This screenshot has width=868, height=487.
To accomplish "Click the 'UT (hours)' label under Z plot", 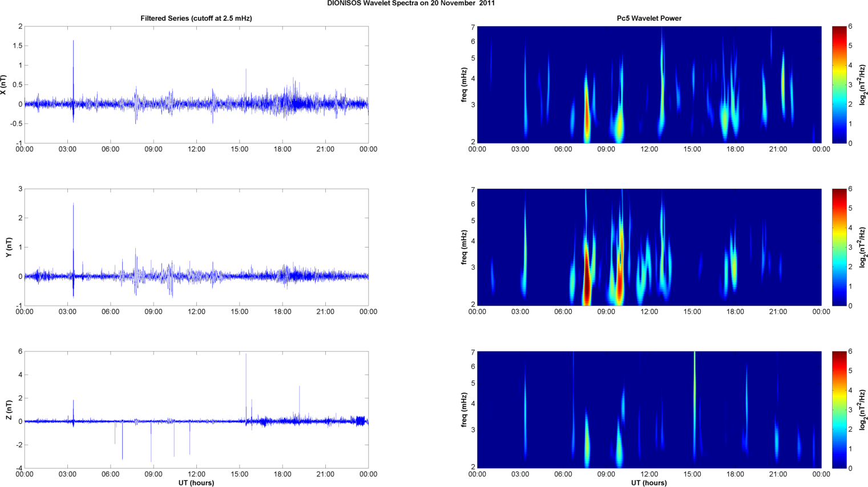I will [x=196, y=482].
